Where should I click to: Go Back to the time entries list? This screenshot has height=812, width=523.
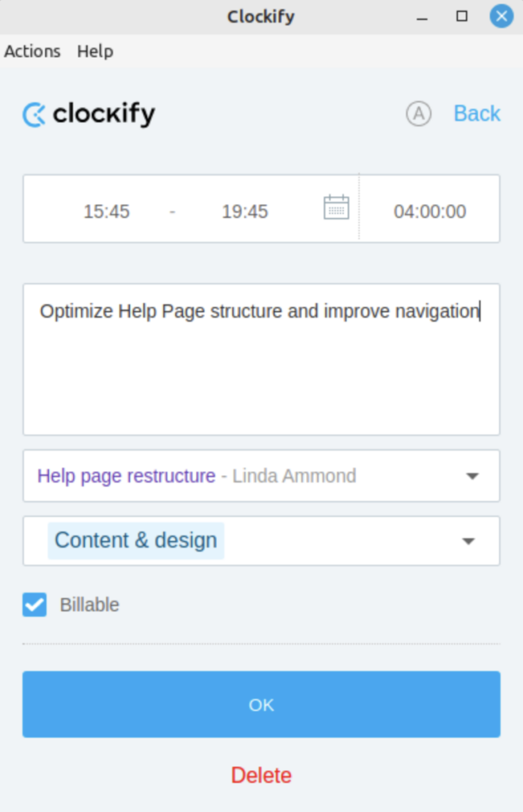[477, 113]
